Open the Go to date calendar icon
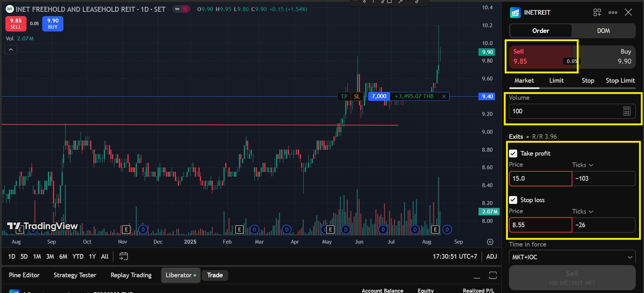 point(124,256)
